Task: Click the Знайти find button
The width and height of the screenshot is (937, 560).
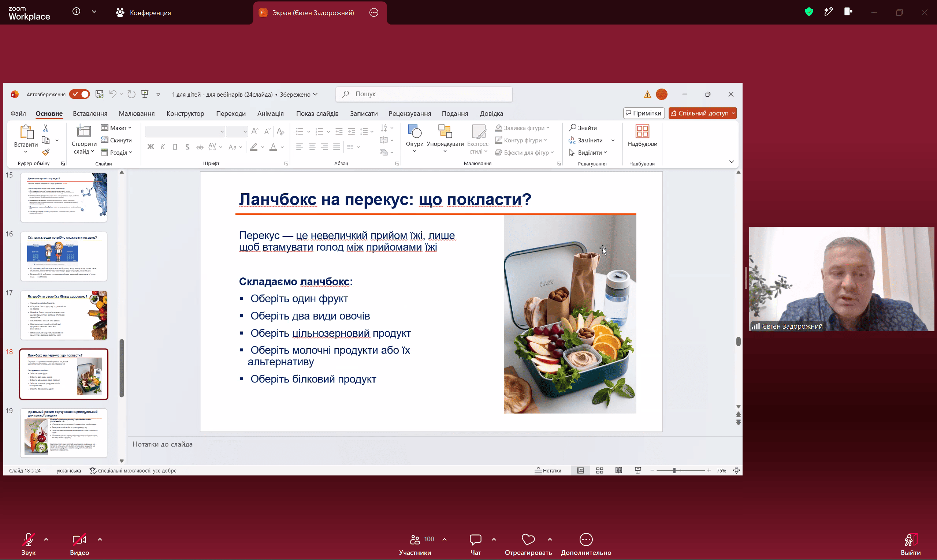Action: [583, 128]
